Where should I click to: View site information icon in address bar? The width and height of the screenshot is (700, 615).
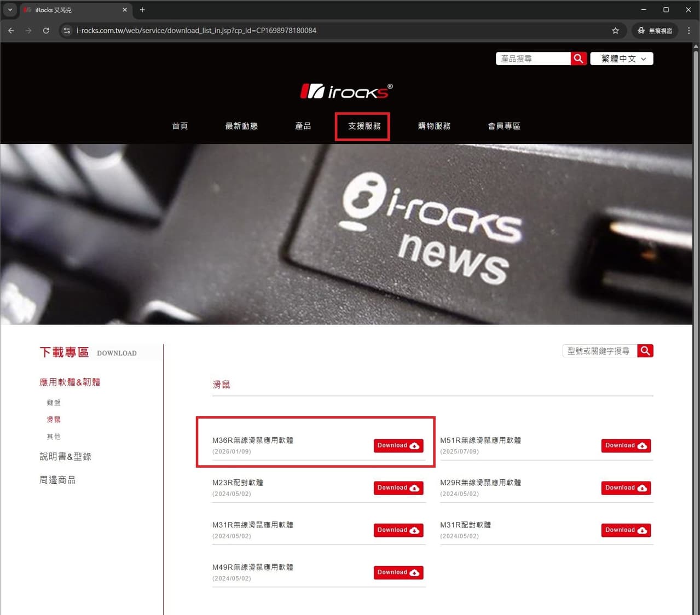pos(67,31)
